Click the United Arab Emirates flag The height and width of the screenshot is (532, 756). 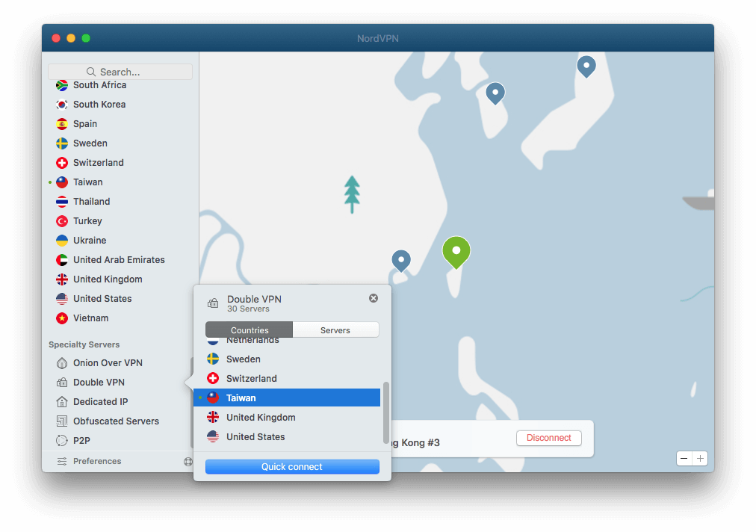[x=62, y=260]
